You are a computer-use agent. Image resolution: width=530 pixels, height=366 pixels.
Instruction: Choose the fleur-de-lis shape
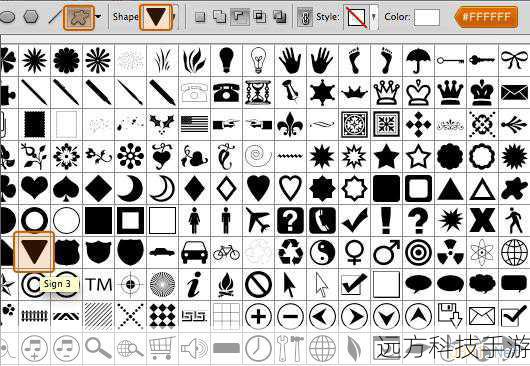pyautogui.click(x=290, y=124)
